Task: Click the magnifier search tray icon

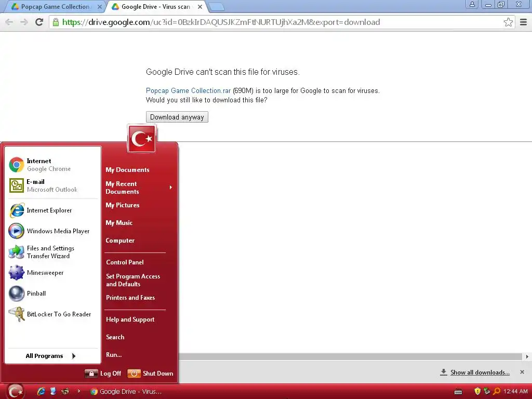Action: tap(497, 392)
